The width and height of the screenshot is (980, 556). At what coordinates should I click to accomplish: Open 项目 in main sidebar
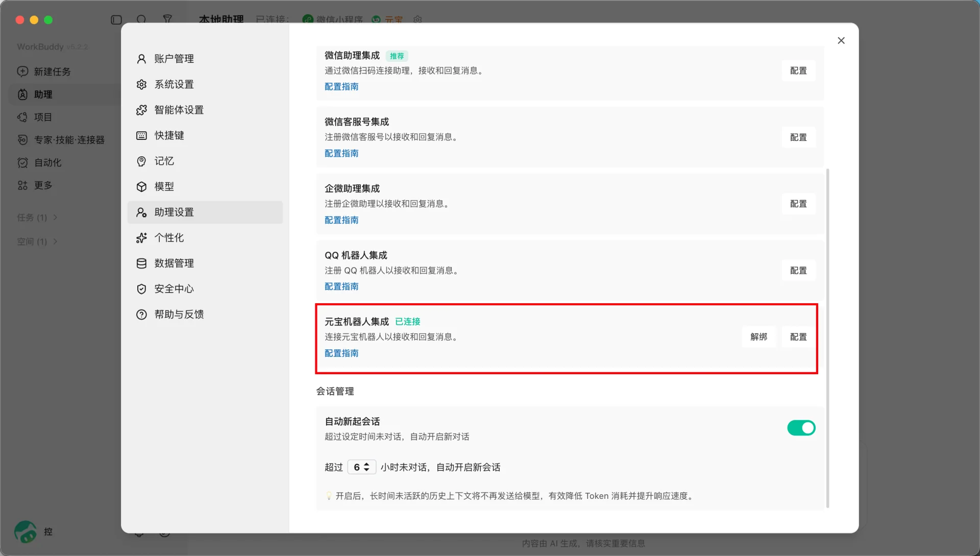point(64,117)
